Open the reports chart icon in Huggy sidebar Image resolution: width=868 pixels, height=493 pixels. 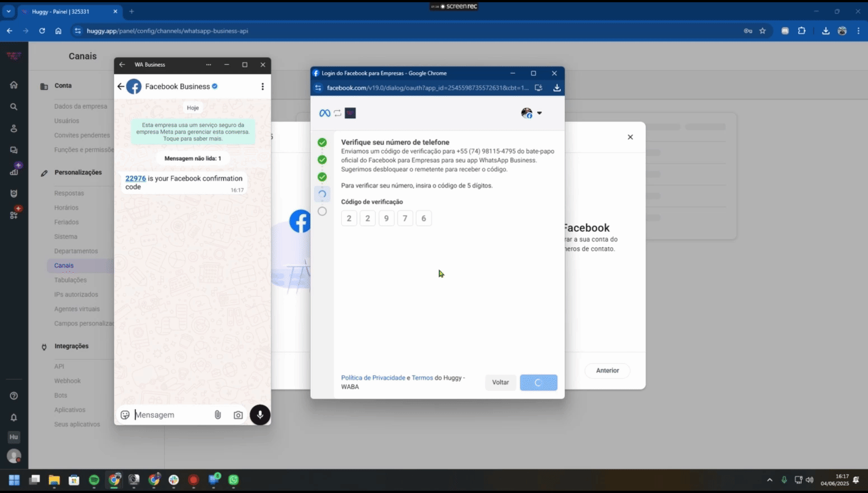(13, 171)
